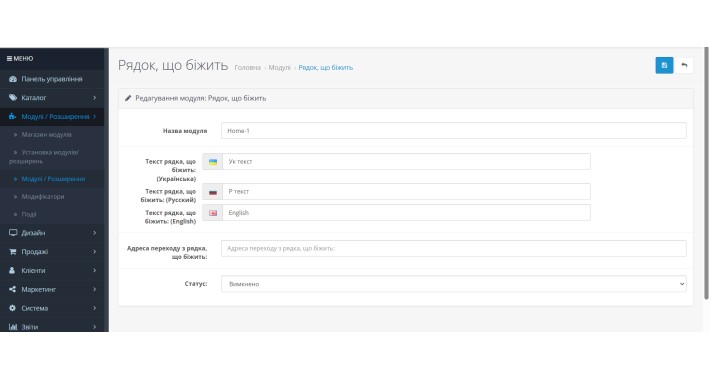Expand the Клієнти submenu arrow
The width and height of the screenshot is (710, 380).
point(95,270)
